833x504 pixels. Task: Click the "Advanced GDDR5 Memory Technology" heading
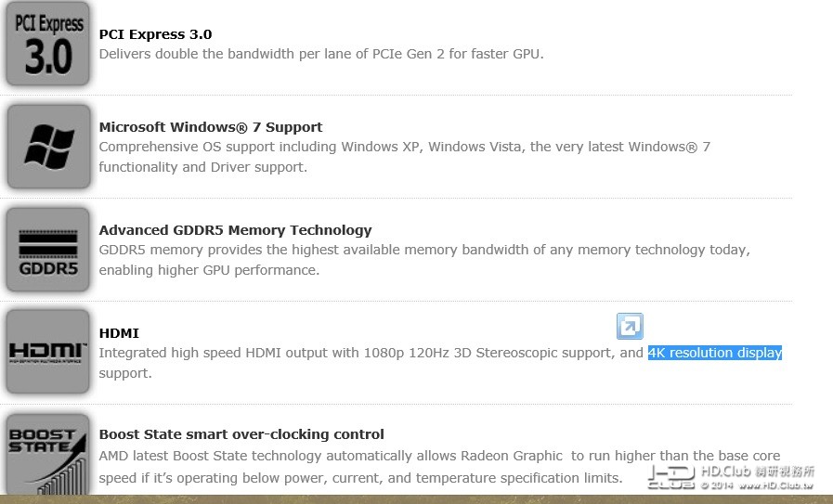(x=235, y=230)
